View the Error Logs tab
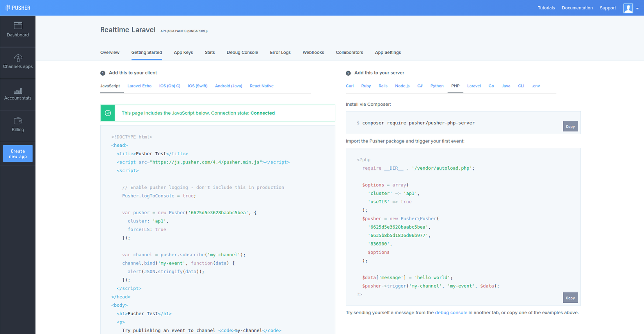This screenshot has height=334, width=644. 280,52
